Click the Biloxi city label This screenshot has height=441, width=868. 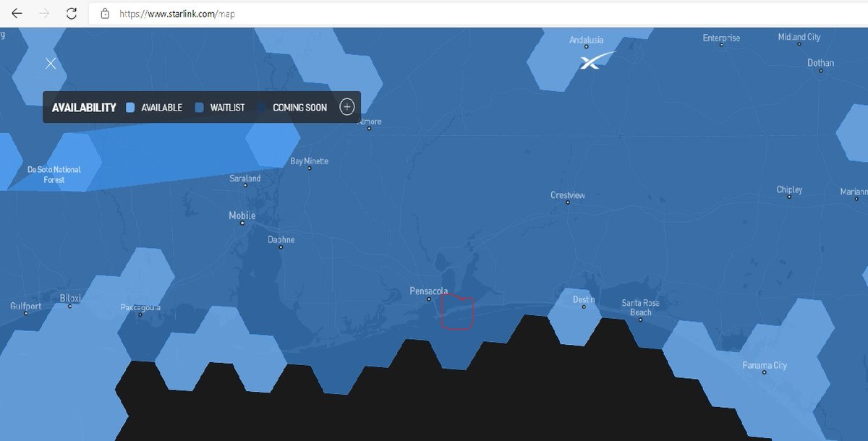(x=70, y=298)
